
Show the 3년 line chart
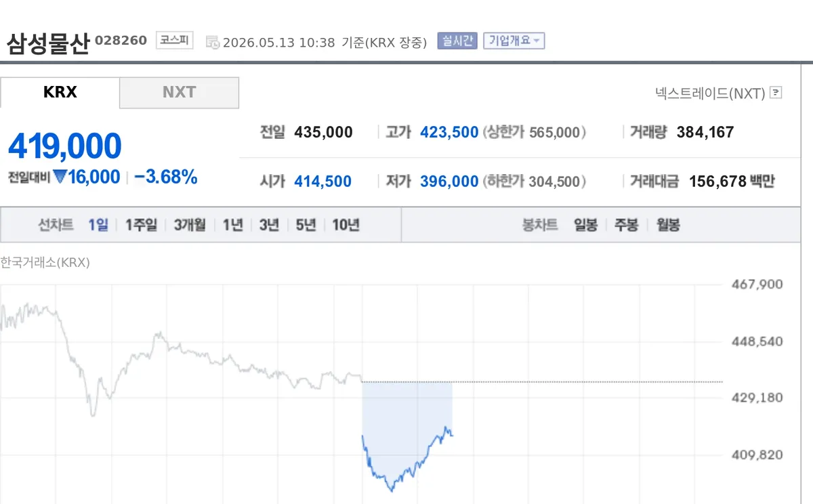pos(269,225)
